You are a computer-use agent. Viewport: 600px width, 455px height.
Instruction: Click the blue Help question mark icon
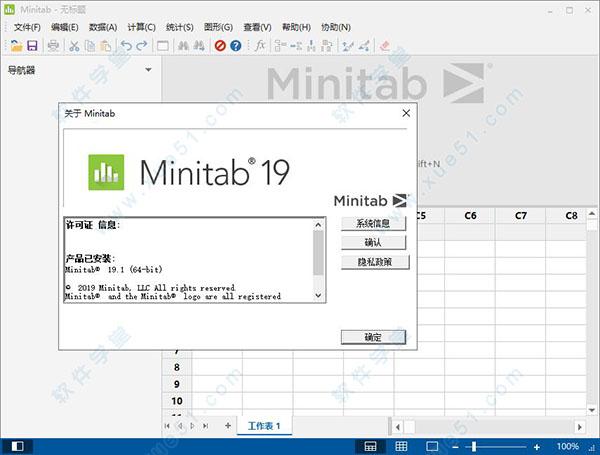[x=236, y=46]
